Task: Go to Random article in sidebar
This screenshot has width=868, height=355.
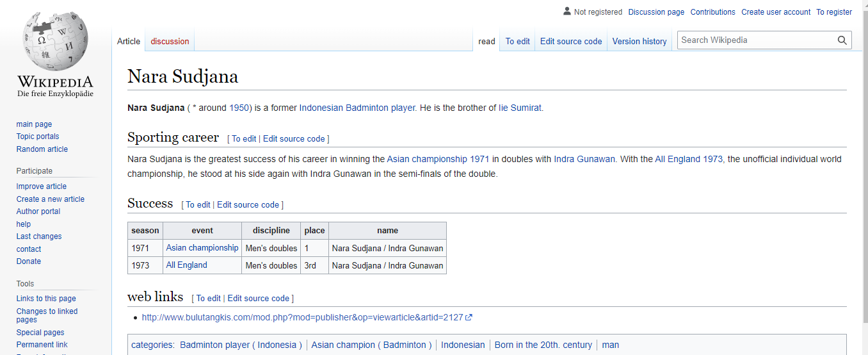Action: pos(42,149)
